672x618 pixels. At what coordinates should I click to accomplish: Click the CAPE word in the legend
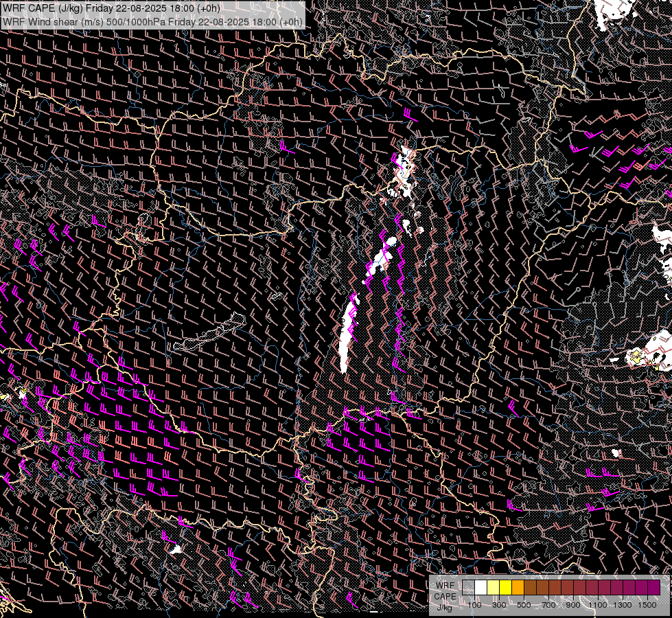445,597
